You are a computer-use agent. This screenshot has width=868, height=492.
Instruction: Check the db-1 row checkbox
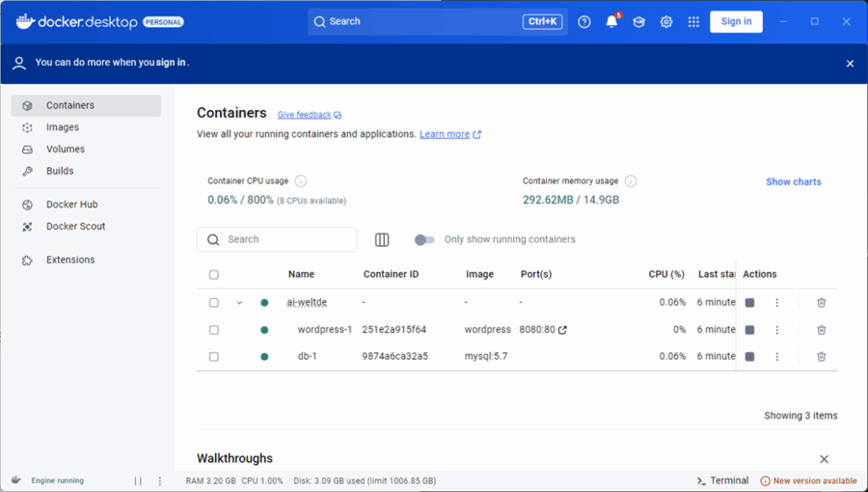click(214, 356)
